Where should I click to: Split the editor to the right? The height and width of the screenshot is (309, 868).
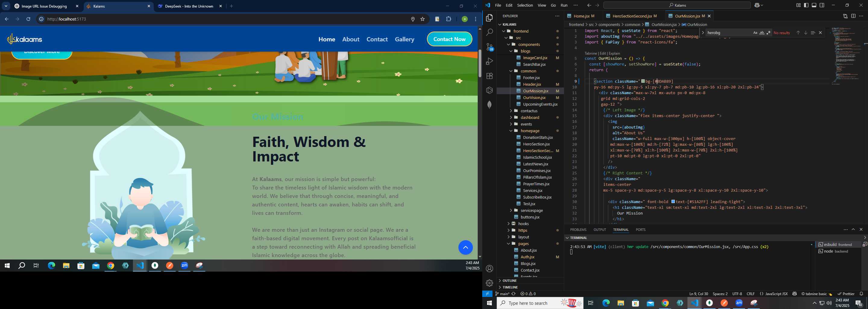point(853,16)
